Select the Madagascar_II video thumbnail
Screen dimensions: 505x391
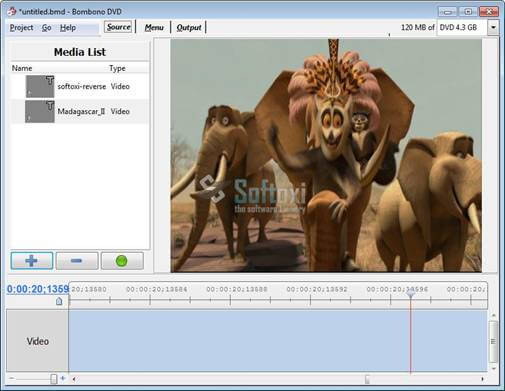tap(40, 111)
